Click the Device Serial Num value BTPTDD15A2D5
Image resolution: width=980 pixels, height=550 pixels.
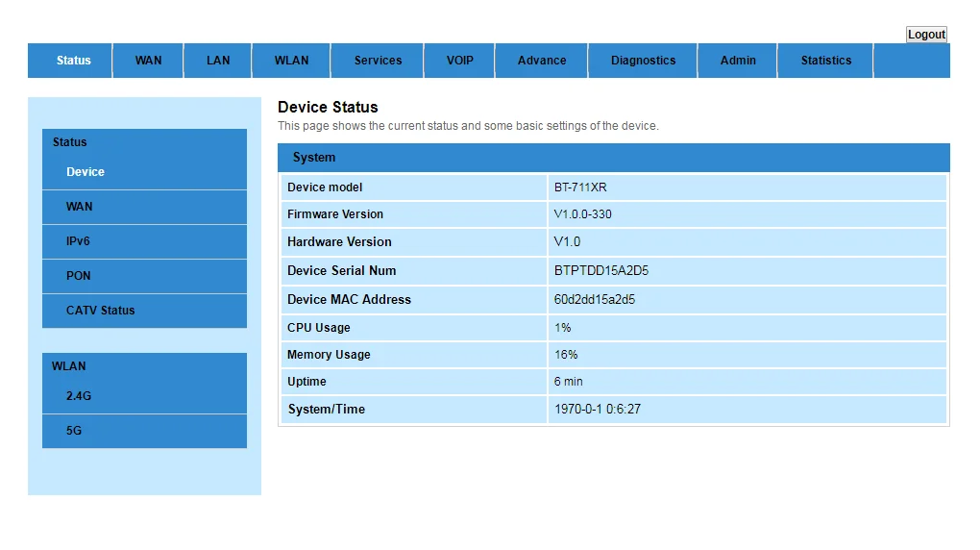coord(601,271)
